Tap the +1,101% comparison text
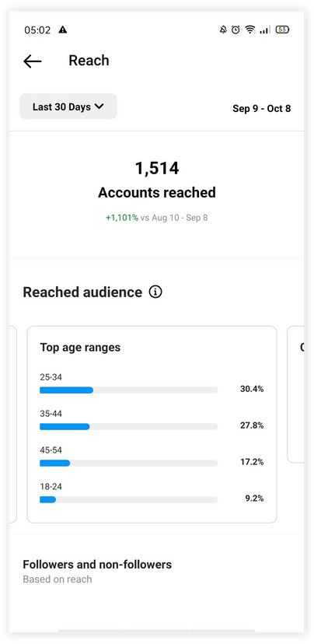The width and height of the screenshot is (314, 644). 122,218
